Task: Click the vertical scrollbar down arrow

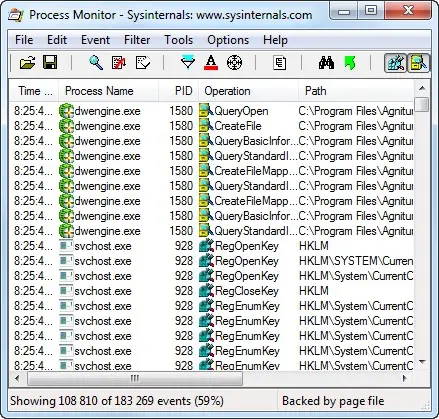Action: tap(422, 362)
